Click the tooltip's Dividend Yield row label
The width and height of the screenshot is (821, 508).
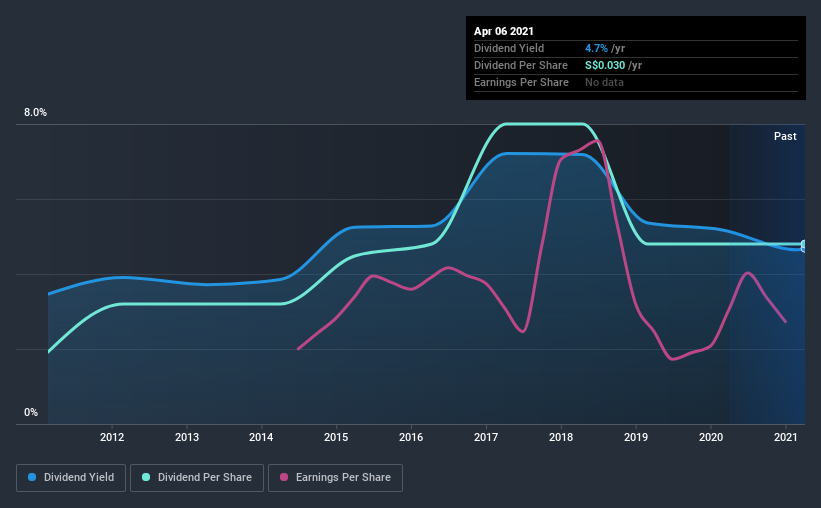point(509,48)
